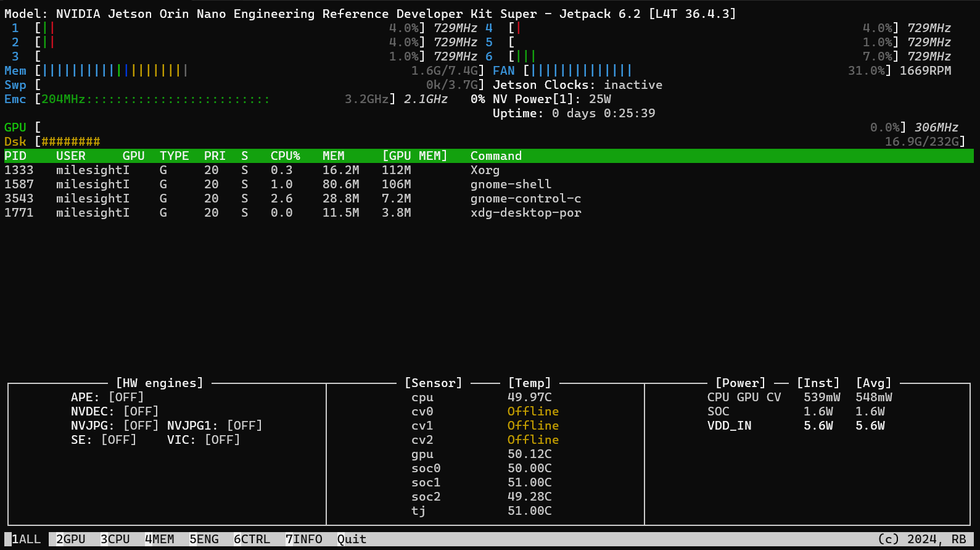Open the 5ENG engines tab
980x550 pixels.
204,539
